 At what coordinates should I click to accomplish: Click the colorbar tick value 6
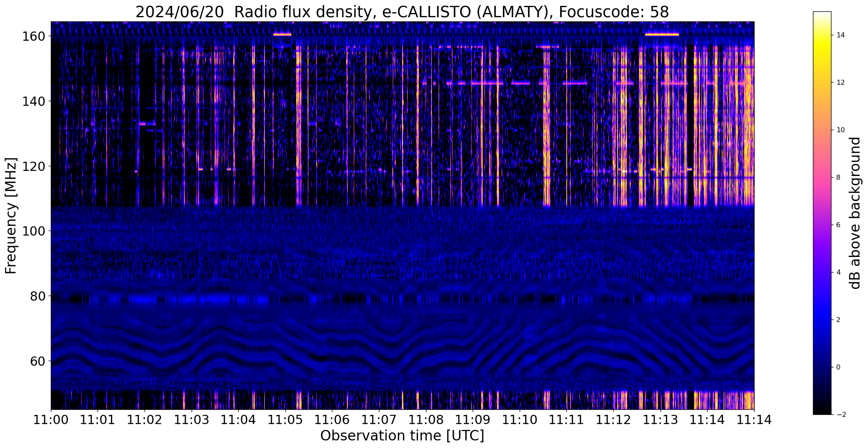tap(838, 225)
